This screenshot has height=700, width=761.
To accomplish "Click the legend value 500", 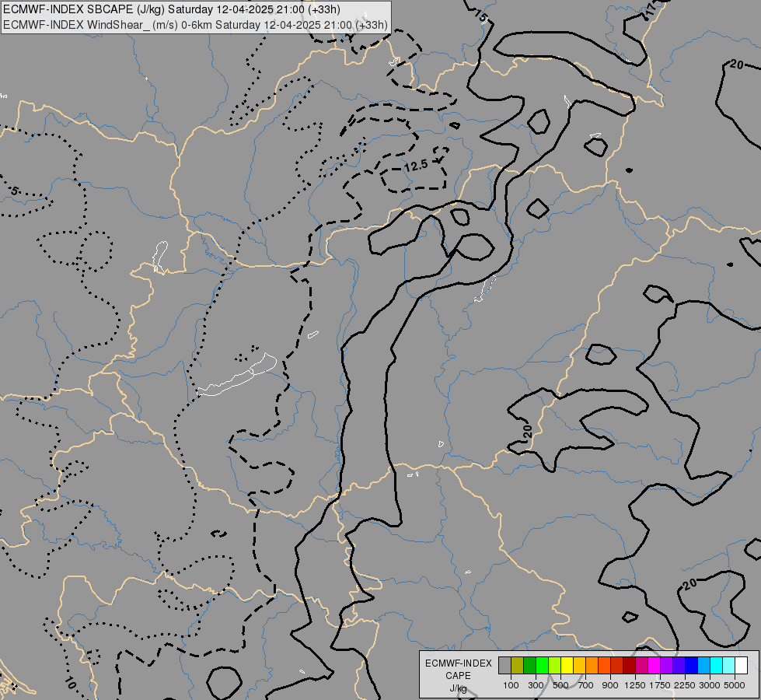I will [560, 685].
